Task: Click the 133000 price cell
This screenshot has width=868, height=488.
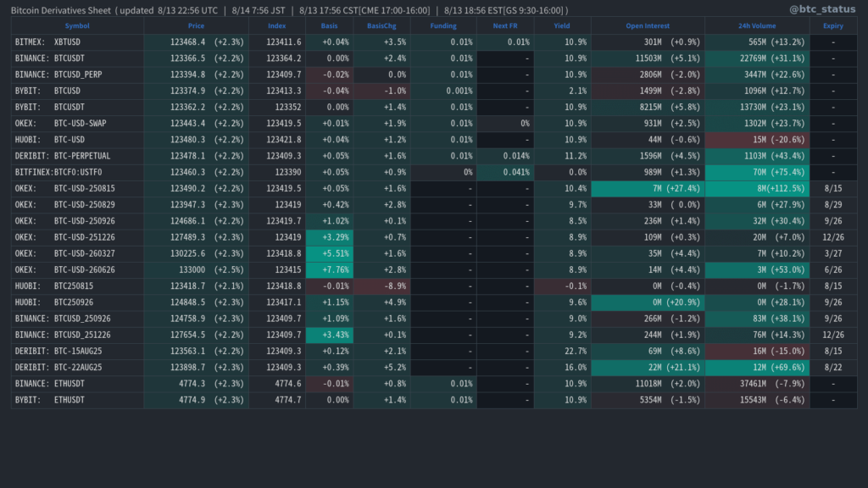Action: (197, 269)
